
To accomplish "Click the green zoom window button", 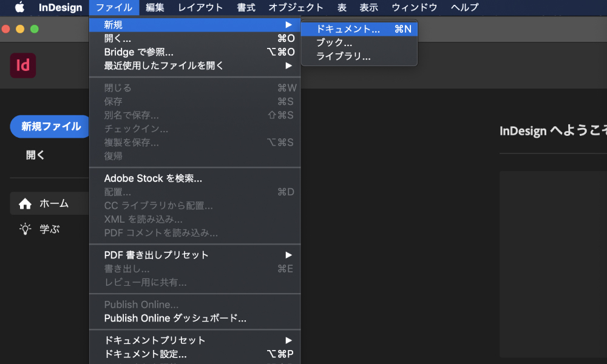I will point(35,29).
